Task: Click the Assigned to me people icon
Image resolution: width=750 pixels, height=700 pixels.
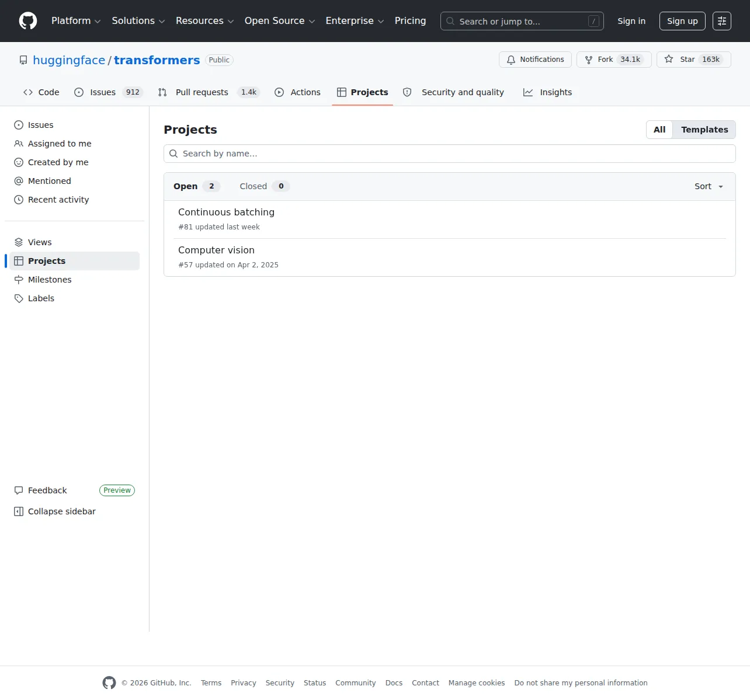Action: pos(19,144)
